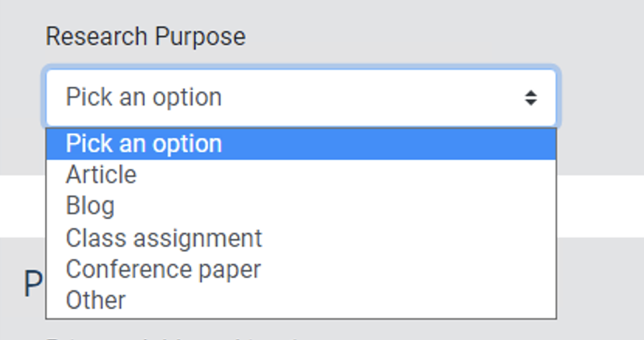644x340 pixels.
Task: Close the dropdown using its sort-arrows icon
Action: pyautogui.click(x=531, y=98)
